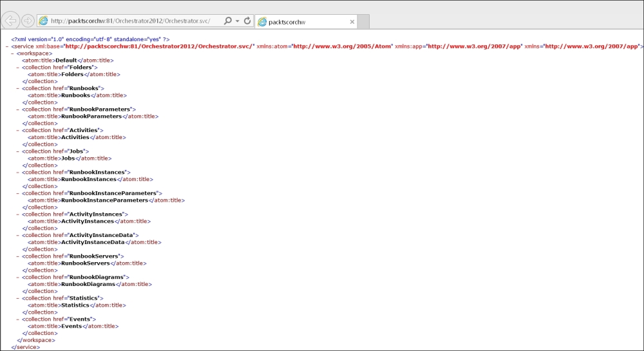Click the Internet Explorer icon in address bar

coord(44,21)
